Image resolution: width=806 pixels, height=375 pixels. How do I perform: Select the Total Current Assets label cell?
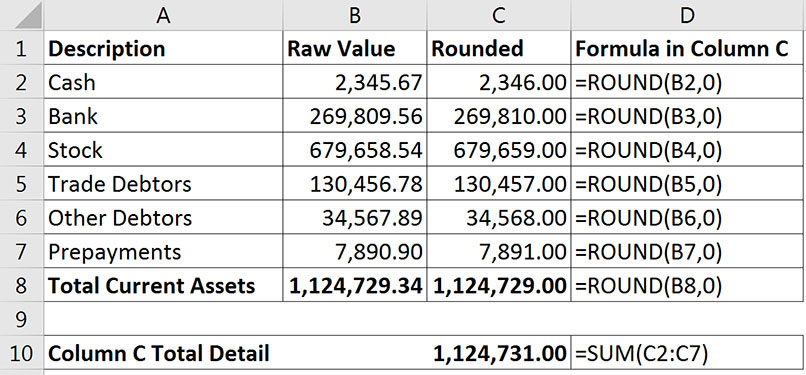point(163,285)
